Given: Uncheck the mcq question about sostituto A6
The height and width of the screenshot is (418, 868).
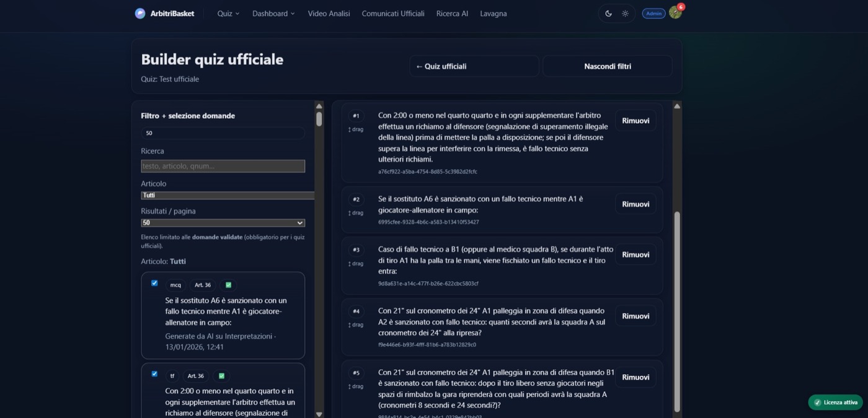Looking at the screenshot, I should (x=154, y=283).
